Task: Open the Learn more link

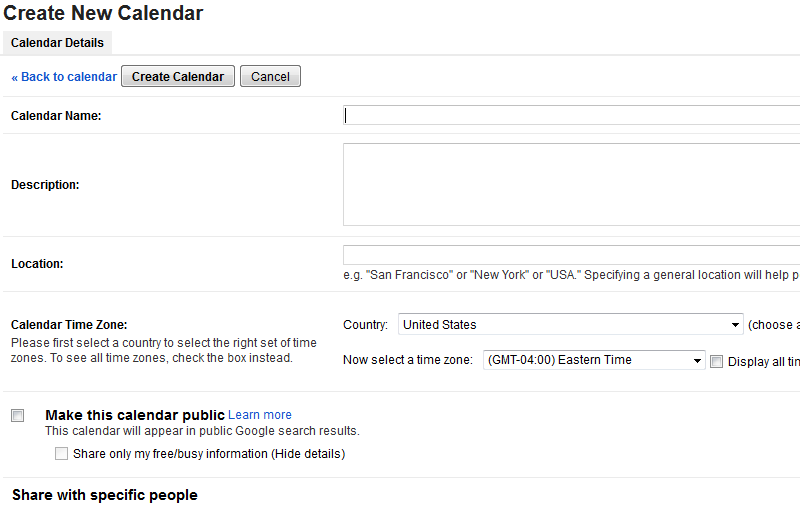Action: pos(260,415)
